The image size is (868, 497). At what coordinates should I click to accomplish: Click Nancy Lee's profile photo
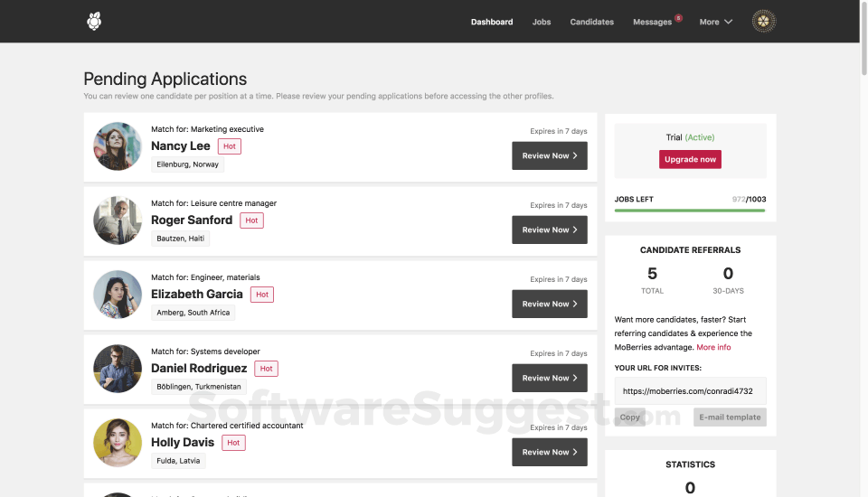pos(118,146)
